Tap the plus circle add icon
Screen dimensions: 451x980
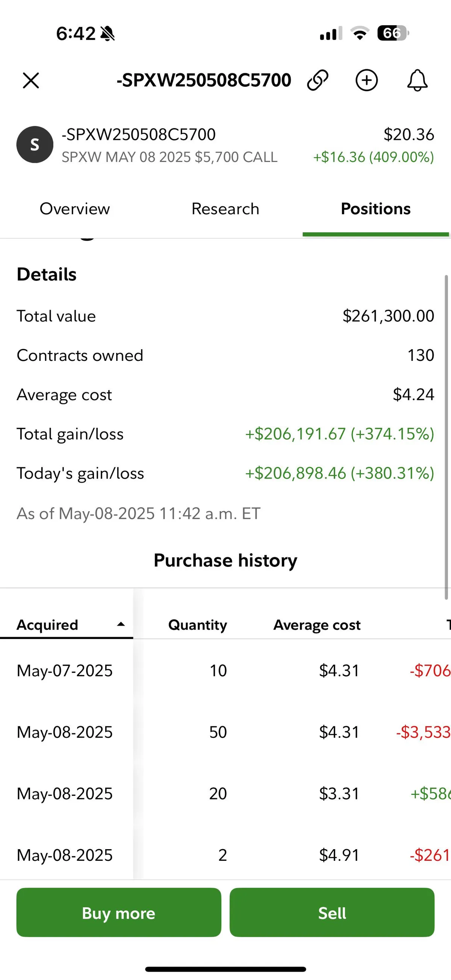(x=366, y=80)
